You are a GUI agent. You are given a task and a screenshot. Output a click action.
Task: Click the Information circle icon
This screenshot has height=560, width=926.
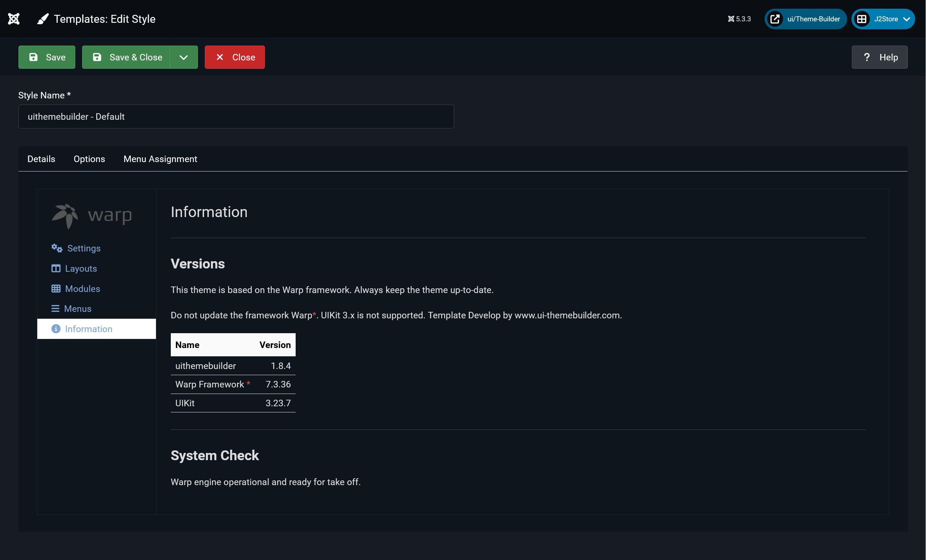click(x=56, y=328)
